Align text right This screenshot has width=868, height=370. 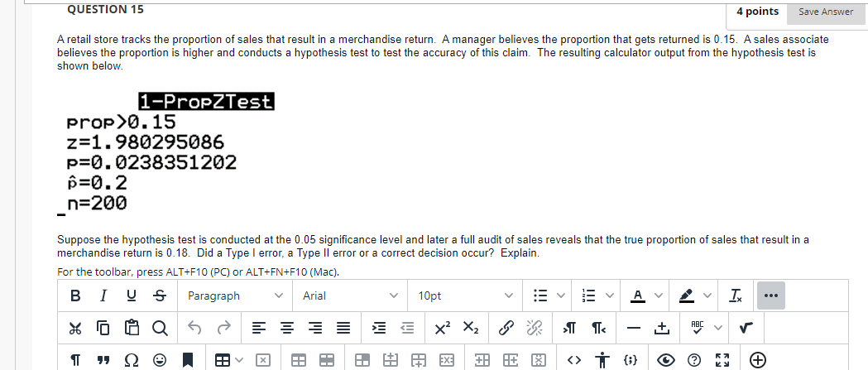pyautogui.click(x=314, y=329)
